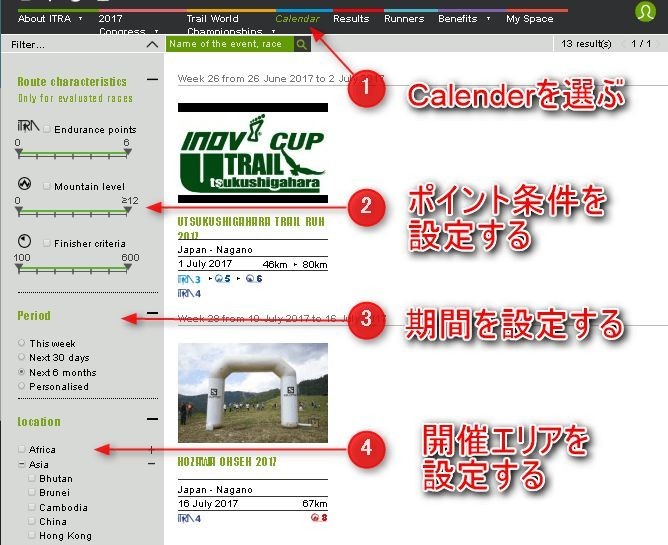
Task: Open the Runners menu item
Action: pyautogui.click(x=404, y=18)
